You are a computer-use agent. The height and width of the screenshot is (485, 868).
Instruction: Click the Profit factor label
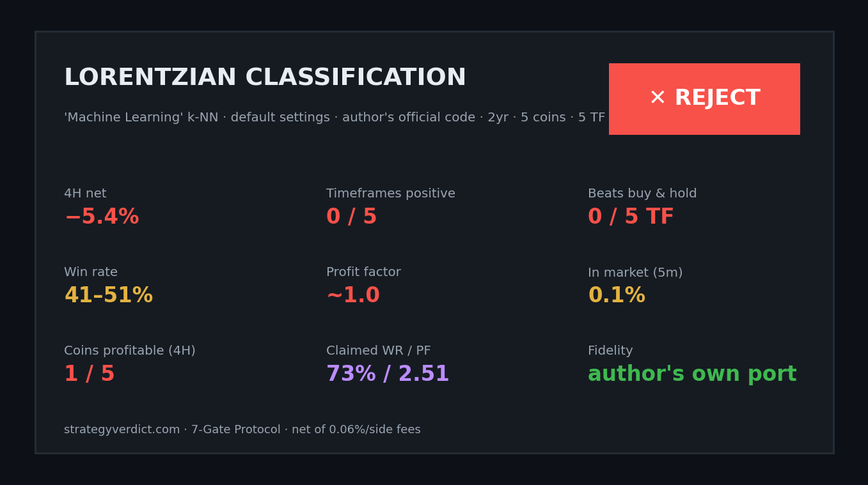coord(363,272)
